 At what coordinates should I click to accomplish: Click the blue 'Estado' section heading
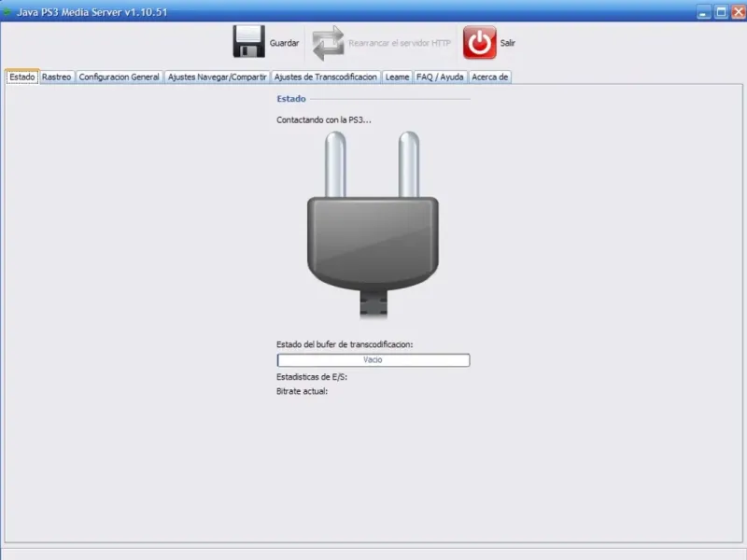point(291,99)
